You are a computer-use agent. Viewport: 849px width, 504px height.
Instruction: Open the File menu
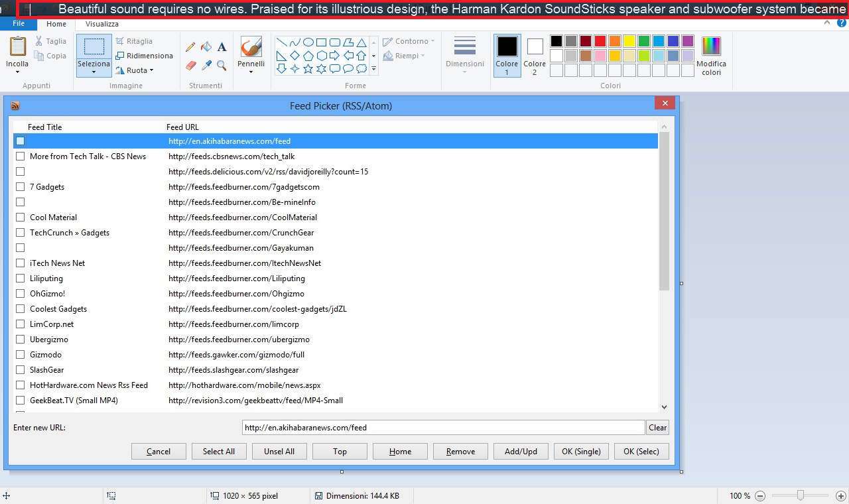pyautogui.click(x=19, y=23)
